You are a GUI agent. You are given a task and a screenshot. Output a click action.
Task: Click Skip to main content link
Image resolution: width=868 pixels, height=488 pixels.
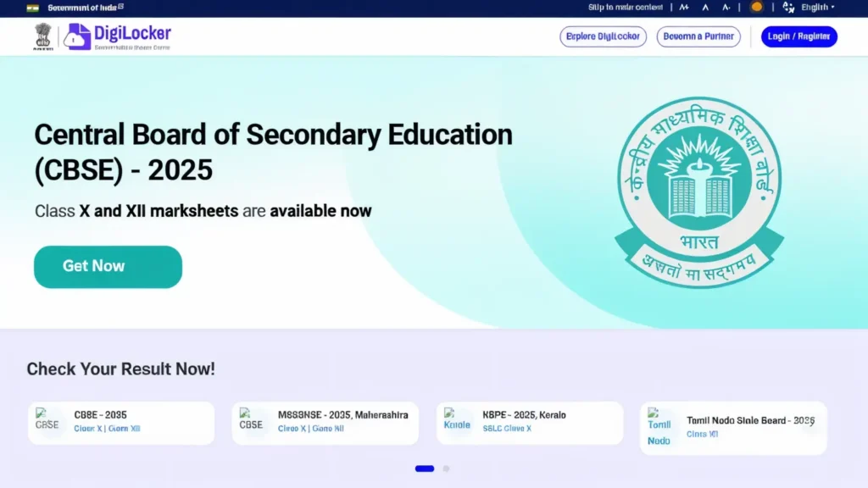pos(625,7)
